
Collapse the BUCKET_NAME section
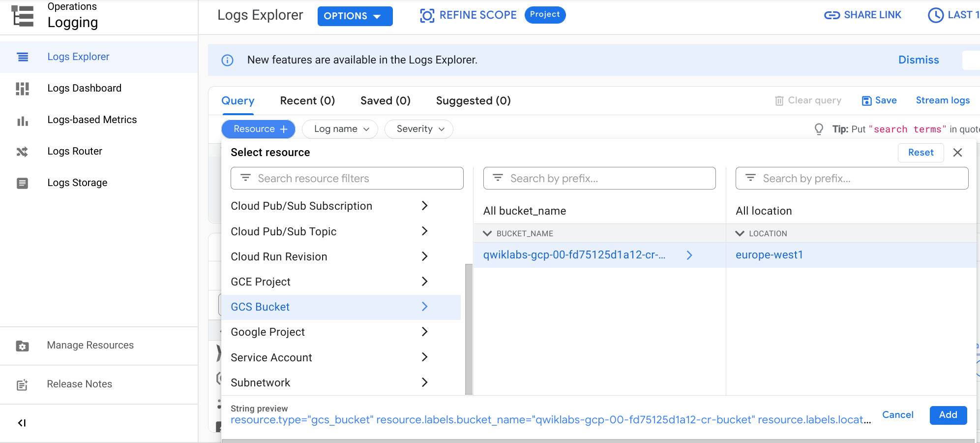coord(487,233)
